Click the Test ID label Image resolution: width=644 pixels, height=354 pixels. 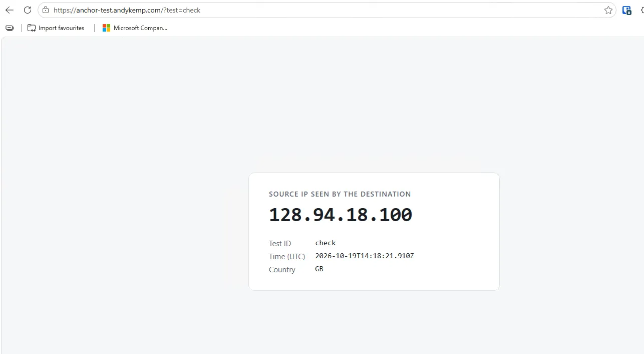pyautogui.click(x=280, y=244)
